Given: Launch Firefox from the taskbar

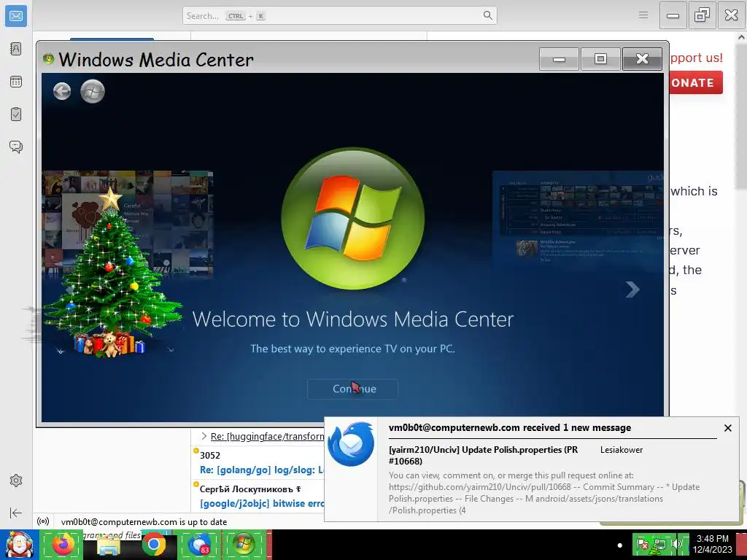Looking at the screenshot, I should 63,544.
